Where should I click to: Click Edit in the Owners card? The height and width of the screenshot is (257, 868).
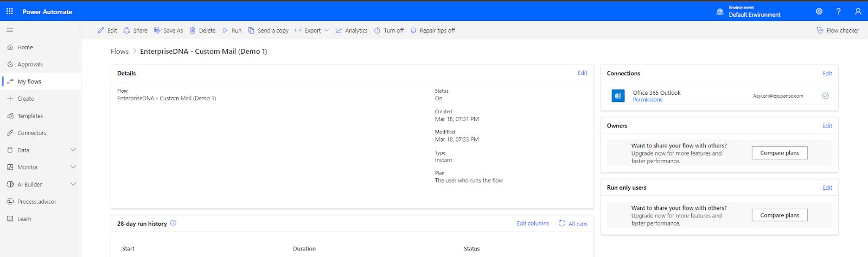click(827, 126)
